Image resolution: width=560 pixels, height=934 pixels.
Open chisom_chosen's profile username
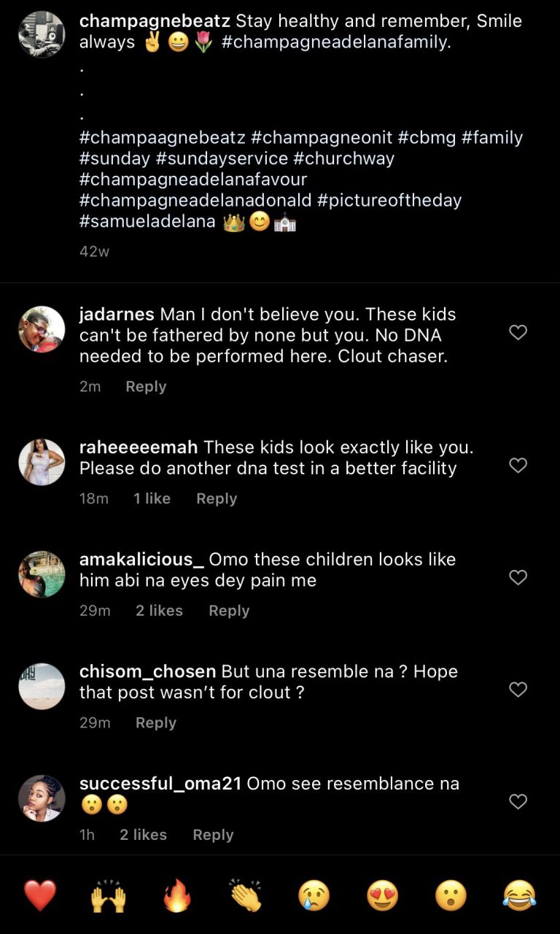(x=147, y=671)
